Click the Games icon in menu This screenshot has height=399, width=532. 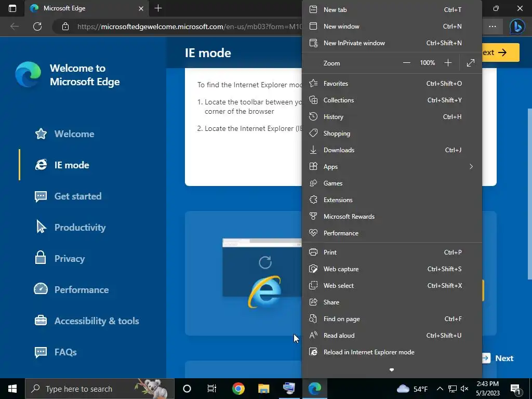313,183
